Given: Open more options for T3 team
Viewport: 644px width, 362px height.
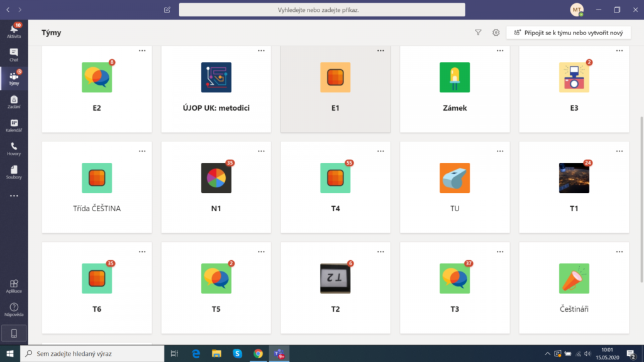Looking at the screenshot, I should (500, 252).
